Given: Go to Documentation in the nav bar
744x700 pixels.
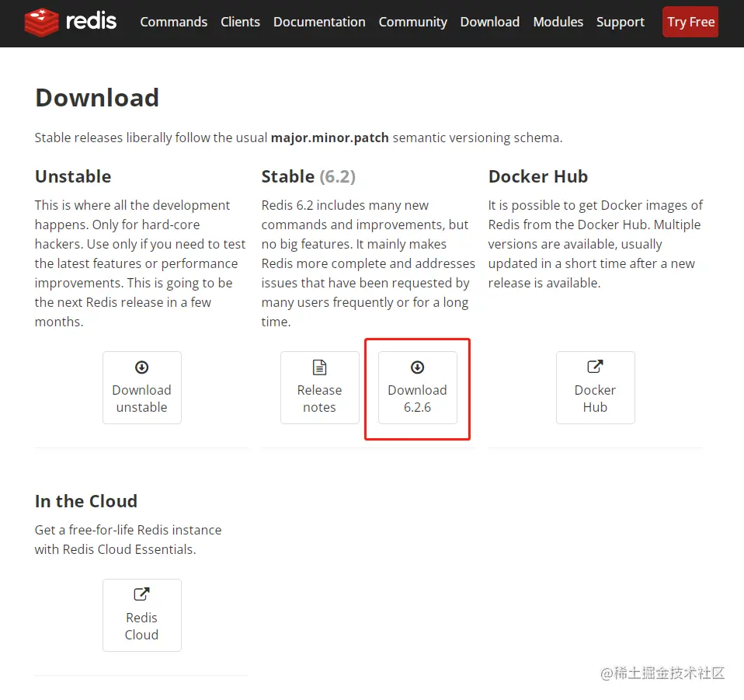Looking at the screenshot, I should 319,22.
